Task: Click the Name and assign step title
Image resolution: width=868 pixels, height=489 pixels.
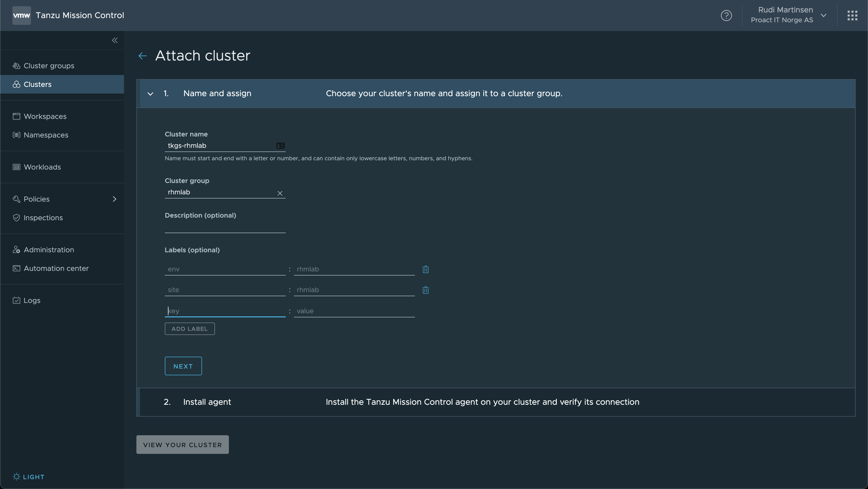Action: click(x=217, y=93)
